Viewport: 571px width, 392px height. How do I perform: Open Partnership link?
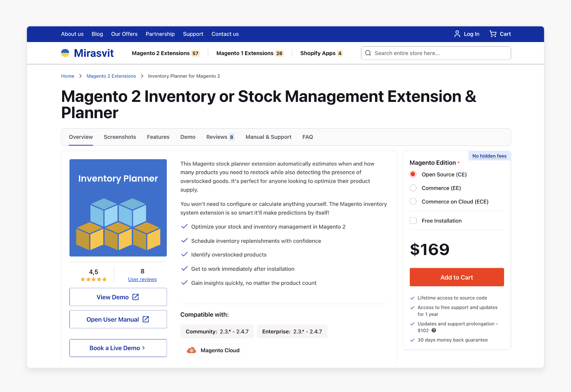[160, 34]
